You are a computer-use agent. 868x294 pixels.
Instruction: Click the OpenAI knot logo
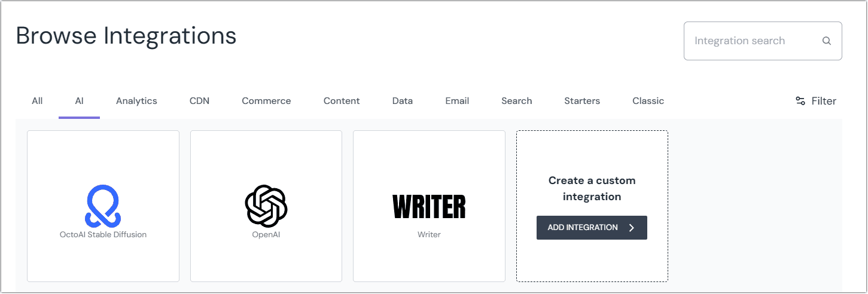tap(266, 206)
